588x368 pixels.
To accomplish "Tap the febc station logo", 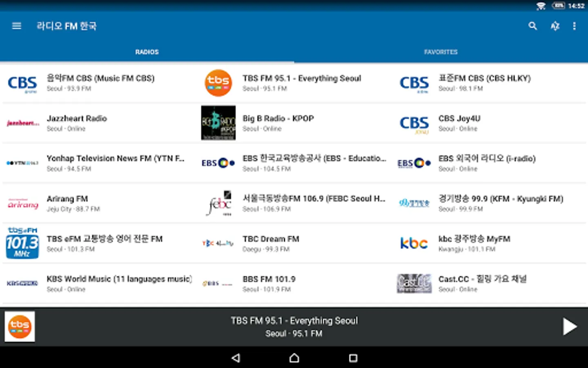I will [219, 203].
